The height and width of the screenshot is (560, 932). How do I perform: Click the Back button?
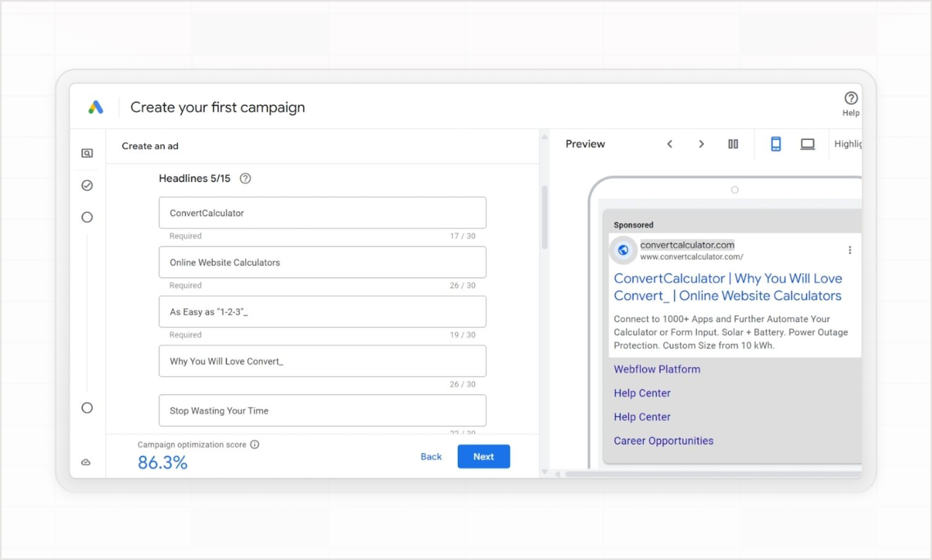click(431, 457)
